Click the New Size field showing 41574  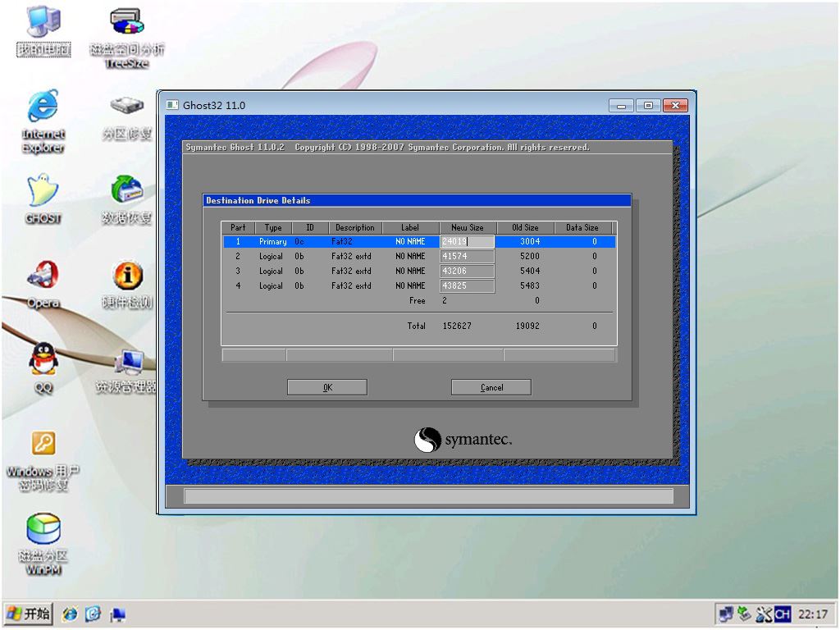pyautogui.click(x=467, y=257)
